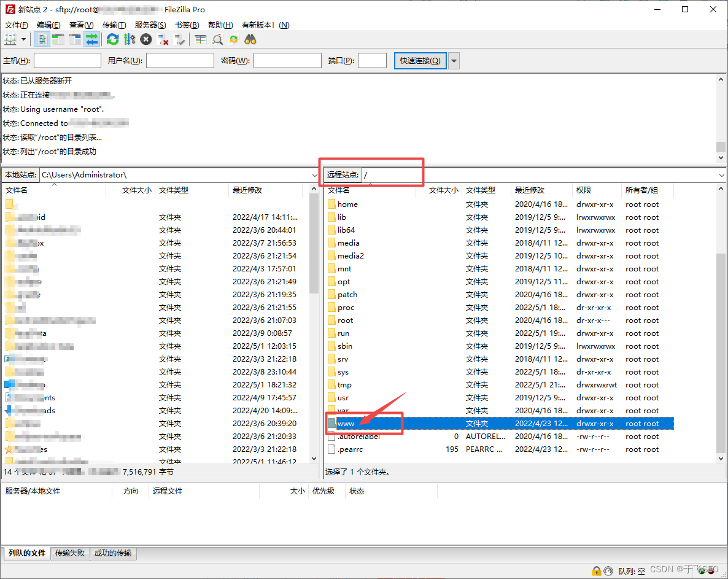Open the 查看(V) menu
This screenshot has height=579, width=728.
pyautogui.click(x=81, y=25)
